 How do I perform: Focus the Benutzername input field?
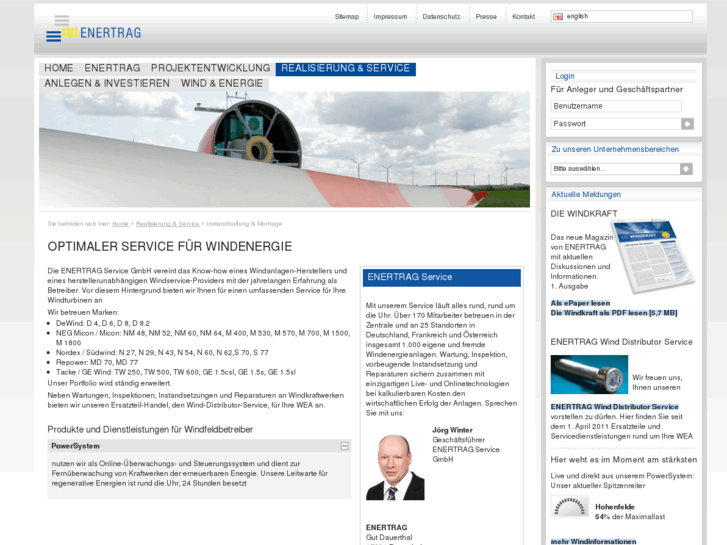click(616, 106)
